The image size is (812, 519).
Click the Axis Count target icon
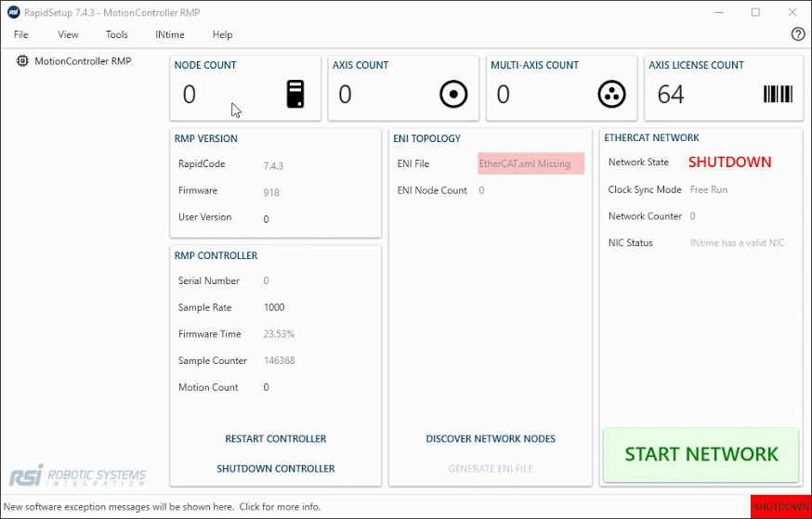453,95
